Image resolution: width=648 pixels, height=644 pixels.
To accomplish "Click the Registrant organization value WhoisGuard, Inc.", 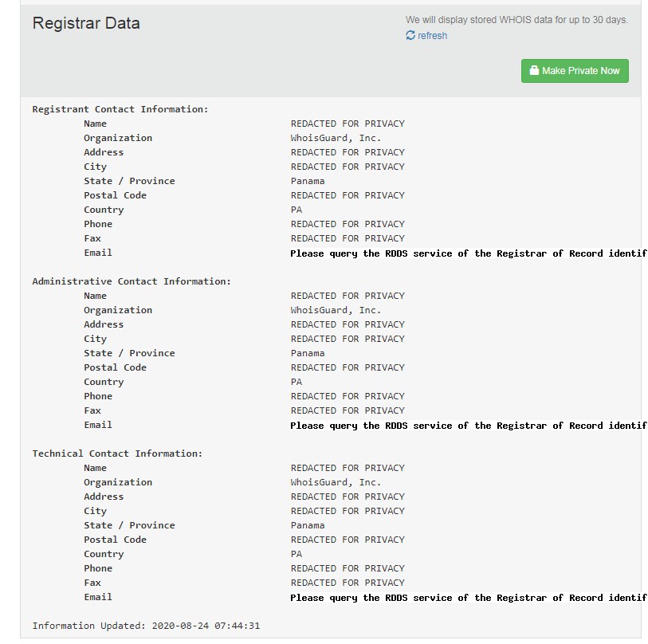I will [x=336, y=138].
